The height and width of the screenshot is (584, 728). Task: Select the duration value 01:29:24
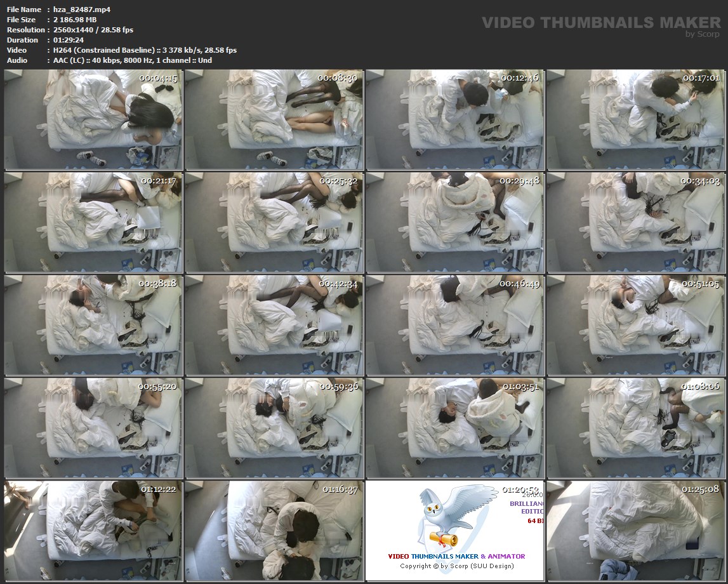pos(69,40)
